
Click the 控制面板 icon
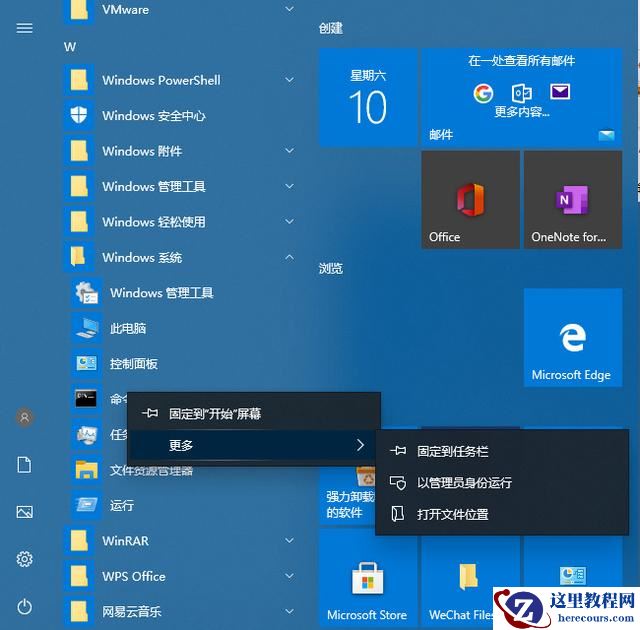87,363
